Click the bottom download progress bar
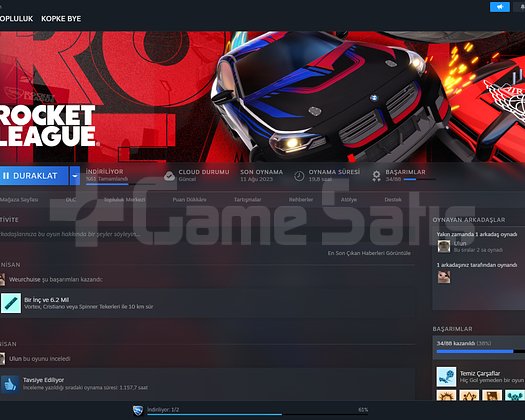Image resolution: width=525 pixels, height=420 pixels. coord(257,414)
